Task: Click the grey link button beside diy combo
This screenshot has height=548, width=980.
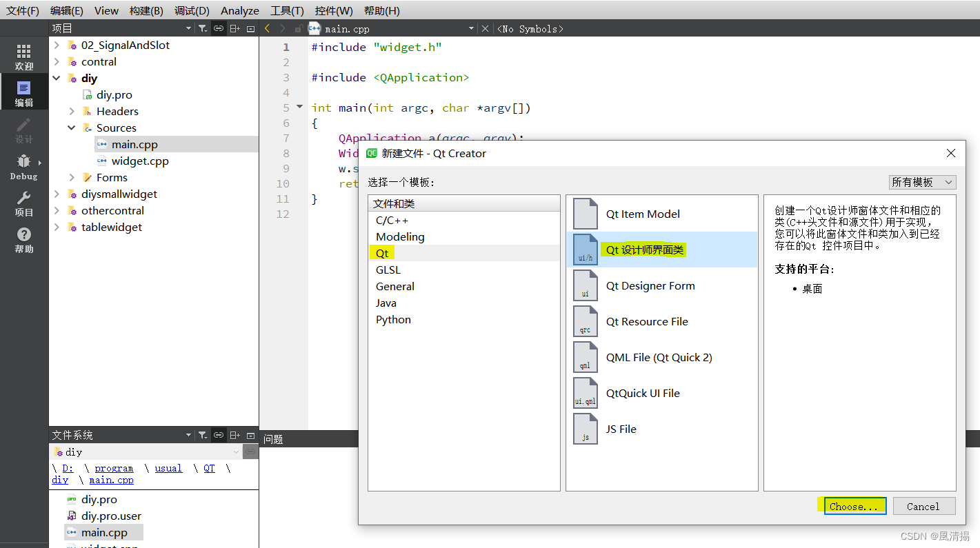Action: pos(250,452)
